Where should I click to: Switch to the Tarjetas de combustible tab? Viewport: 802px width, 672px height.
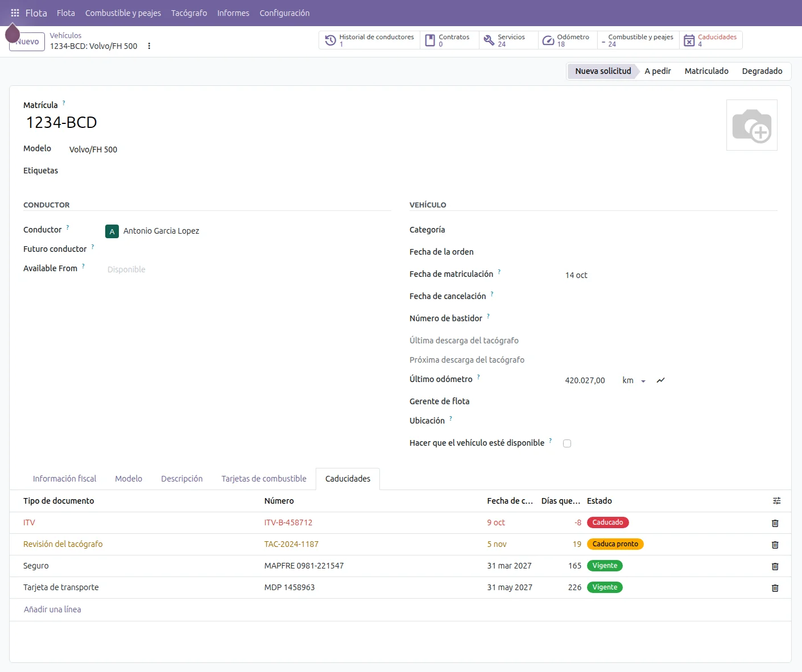(x=264, y=479)
